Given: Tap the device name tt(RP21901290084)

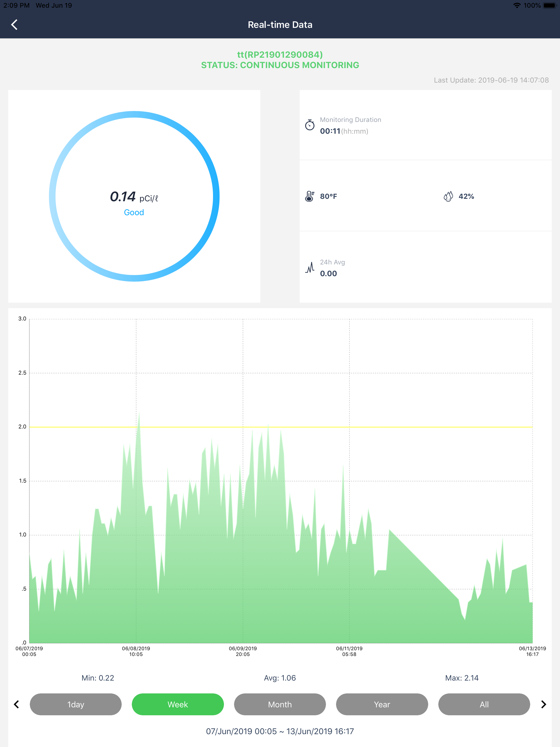Looking at the screenshot, I should pyautogui.click(x=280, y=54).
